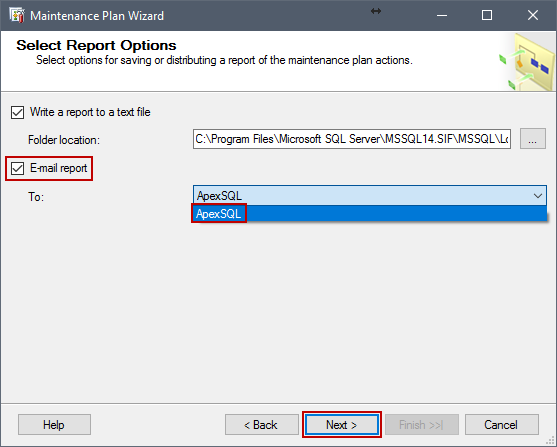The image size is (557, 447).
Task: Click the wizard diagram graphic in header
Action: pyautogui.click(x=527, y=61)
